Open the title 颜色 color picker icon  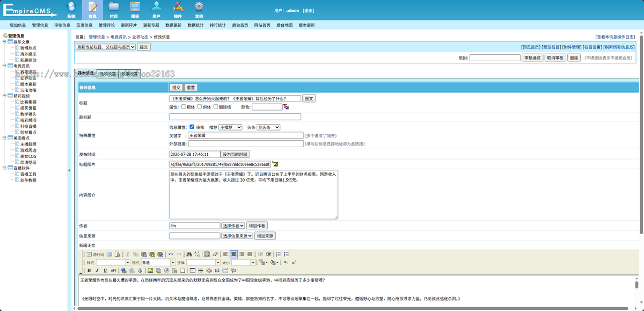(x=286, y=107)
